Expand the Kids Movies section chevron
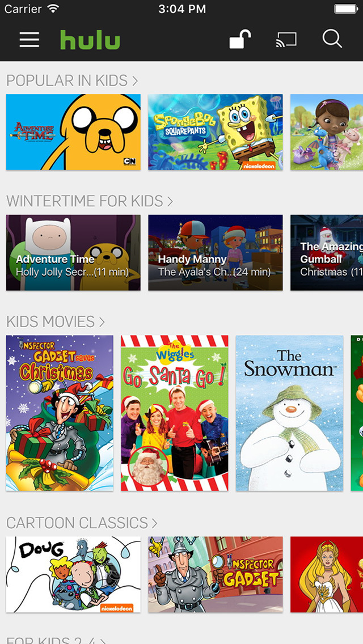The height and width of the screenshot is (644, 363). [x=102, y=321]
